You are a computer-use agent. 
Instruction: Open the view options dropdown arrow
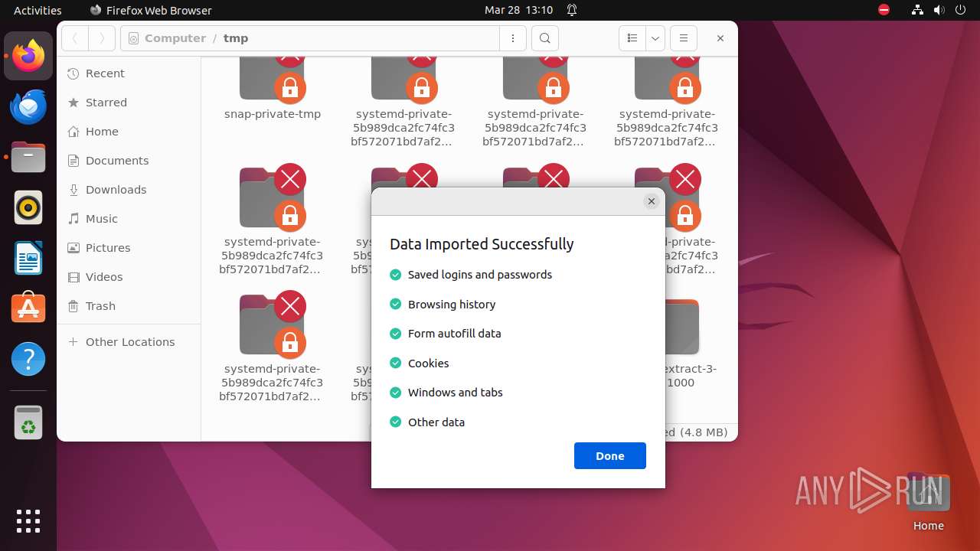click(x=655, y=38)
